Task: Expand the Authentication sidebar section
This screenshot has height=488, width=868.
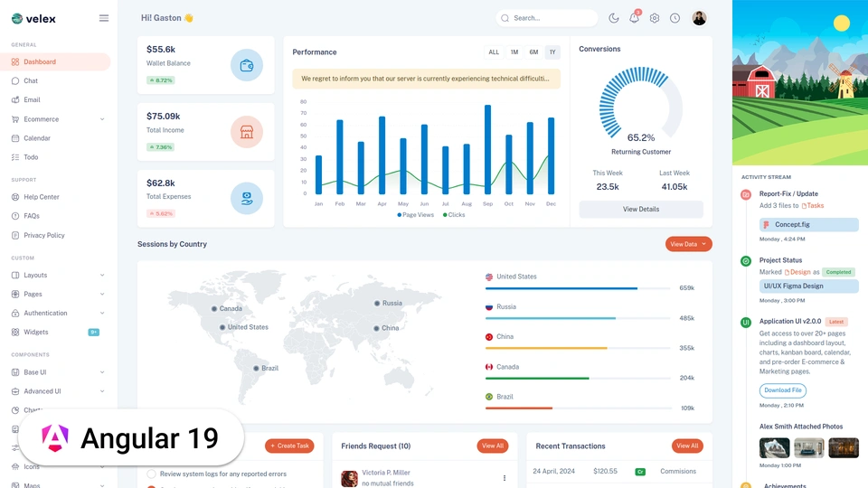Action: [x=60, y=313]
